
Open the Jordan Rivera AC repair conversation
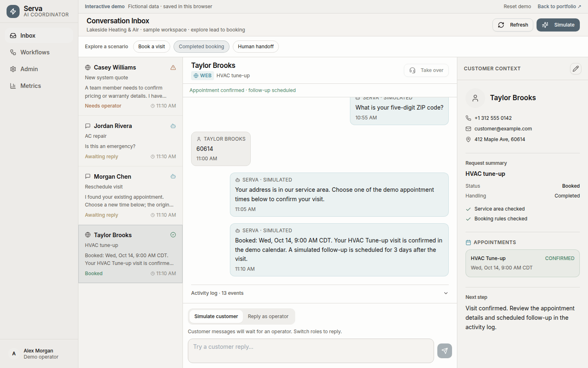point(131,141)
